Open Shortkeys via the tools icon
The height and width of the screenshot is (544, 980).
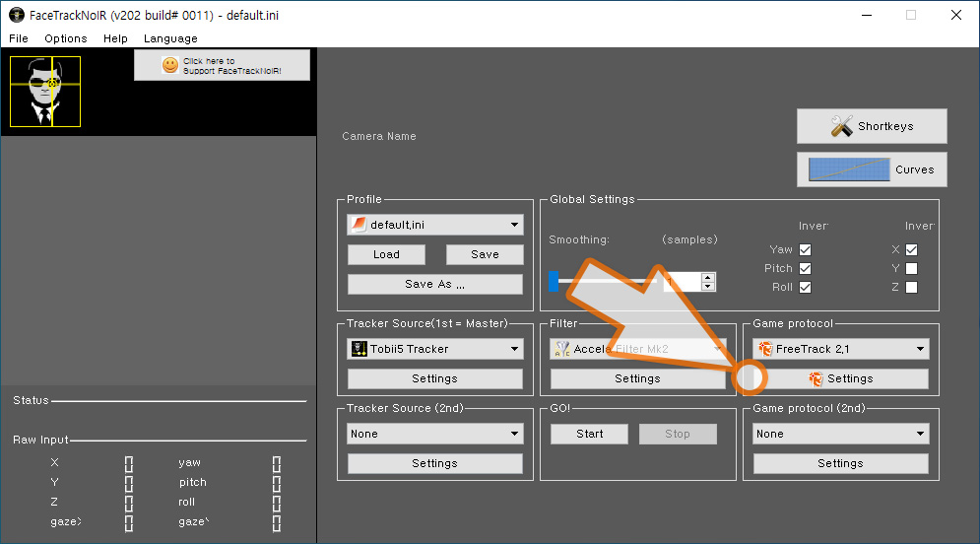click(x=842, y=126)
